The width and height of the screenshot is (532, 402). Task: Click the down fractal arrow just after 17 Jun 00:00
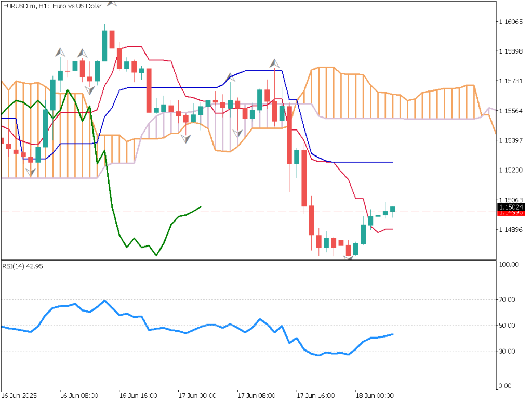pyautogui.click(x=185, y=138)
